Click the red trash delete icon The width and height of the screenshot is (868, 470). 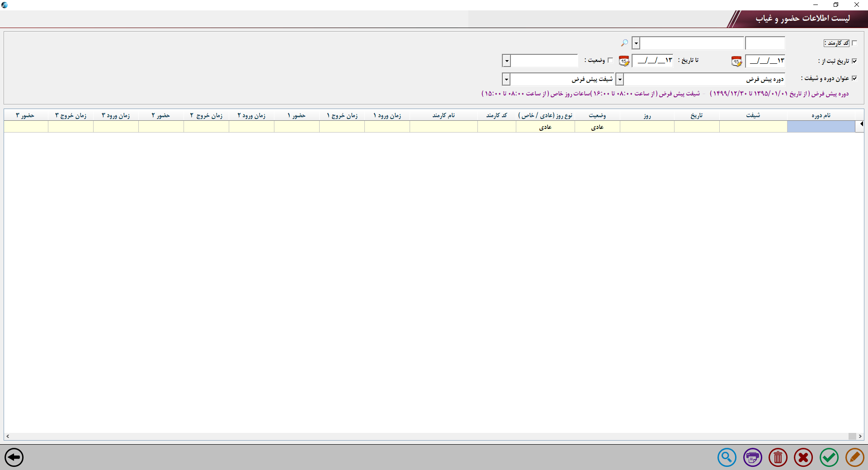click(x=778, y=457)
